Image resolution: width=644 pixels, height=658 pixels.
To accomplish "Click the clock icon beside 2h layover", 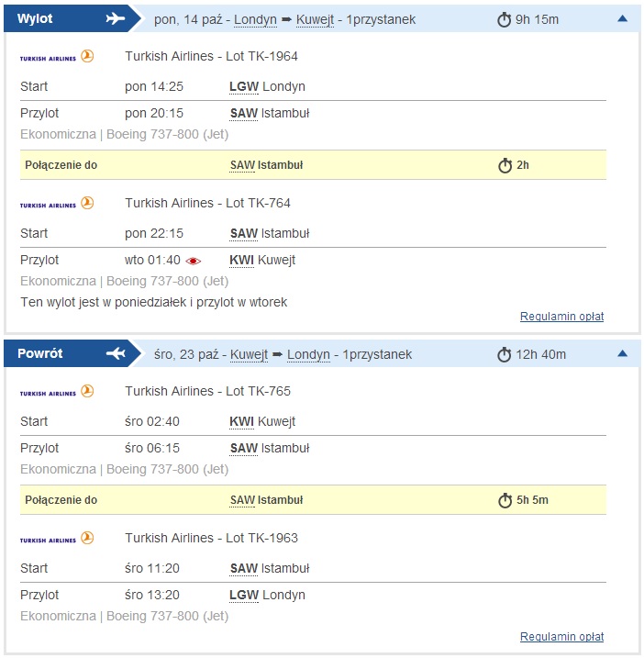I will 505,165.
